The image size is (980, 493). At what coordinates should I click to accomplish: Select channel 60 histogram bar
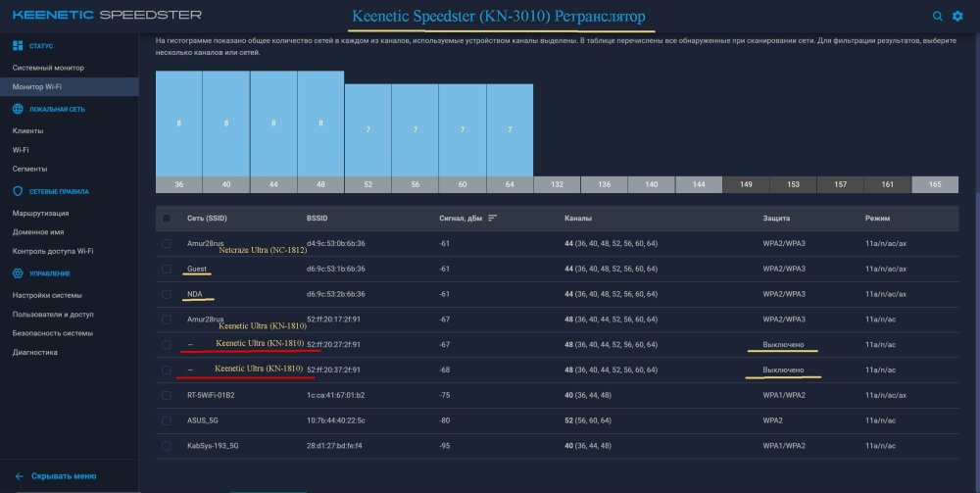click(463, 130)
